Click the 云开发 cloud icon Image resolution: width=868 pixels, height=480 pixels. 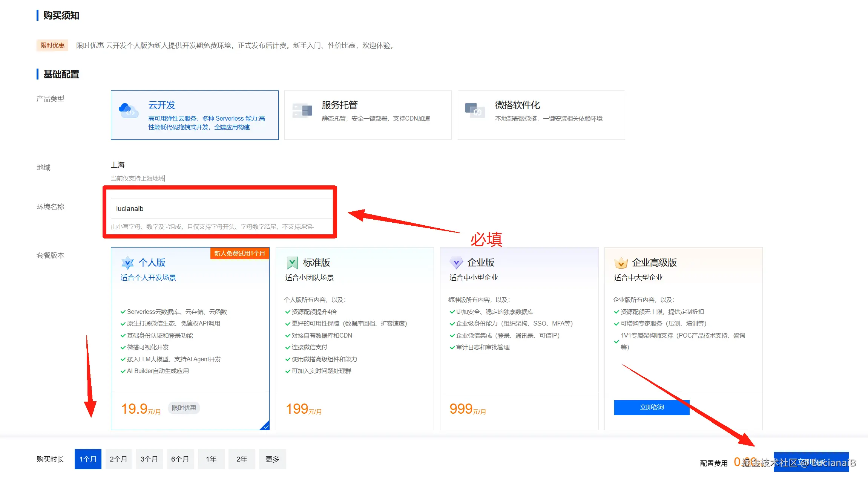[129, 111]
